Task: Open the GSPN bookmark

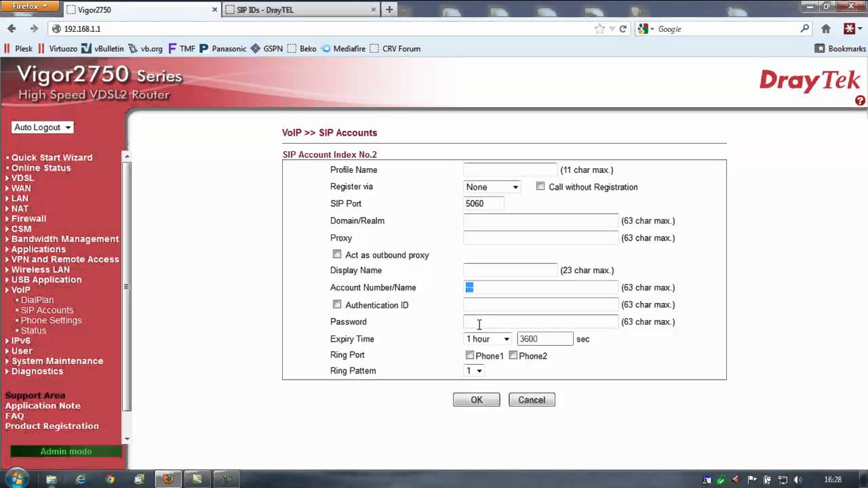Action: click(267, 49)
